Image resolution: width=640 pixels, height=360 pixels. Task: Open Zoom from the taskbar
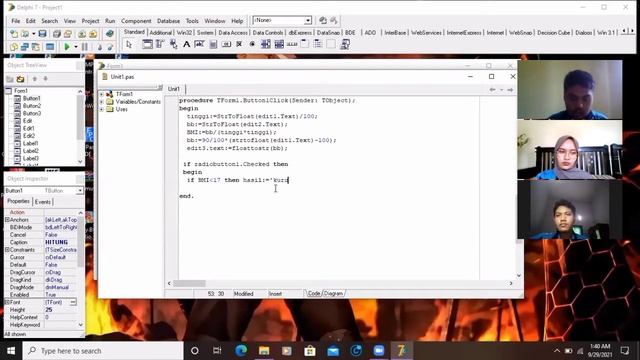[x=379, y=351]
